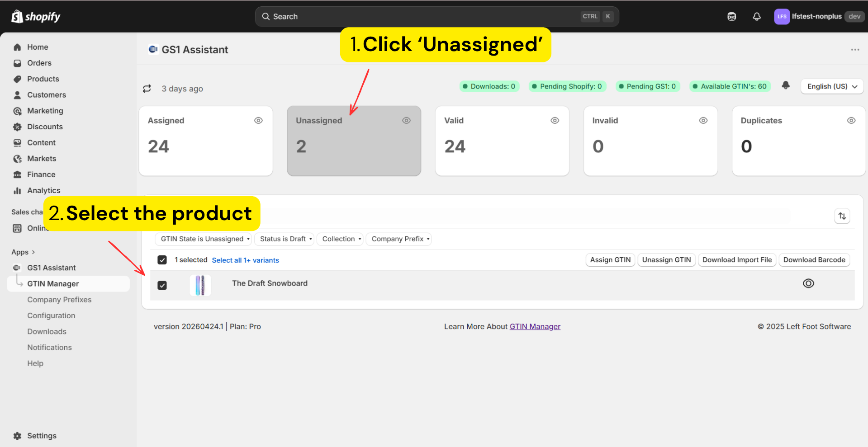This screenshot has height=447, width=868.
Task: Open the English (US) language dropdown
Action: [832, 86]
